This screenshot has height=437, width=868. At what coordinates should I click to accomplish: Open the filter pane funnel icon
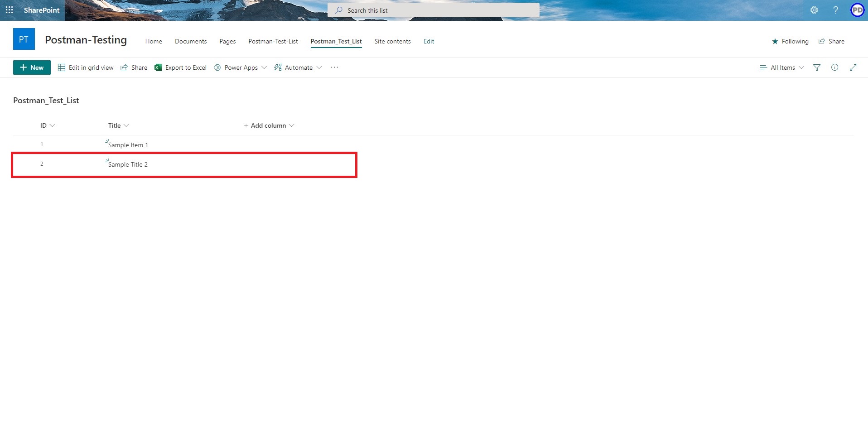pyautogui.click(x=817, y=67)
